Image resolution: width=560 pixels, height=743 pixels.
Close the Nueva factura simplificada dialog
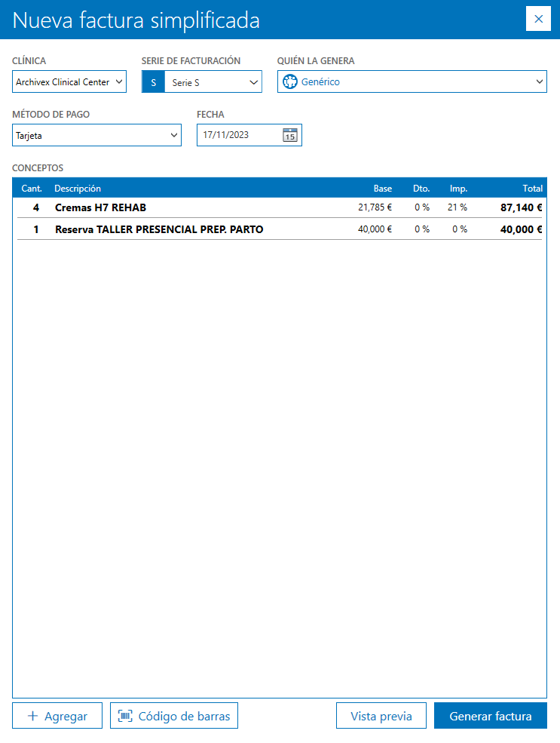point(538,20)
